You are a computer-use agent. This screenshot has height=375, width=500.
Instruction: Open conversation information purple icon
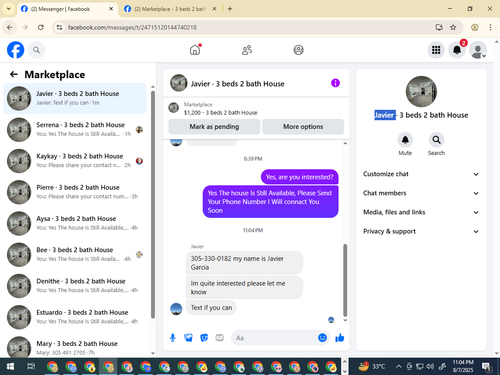(x=335, y=83)
